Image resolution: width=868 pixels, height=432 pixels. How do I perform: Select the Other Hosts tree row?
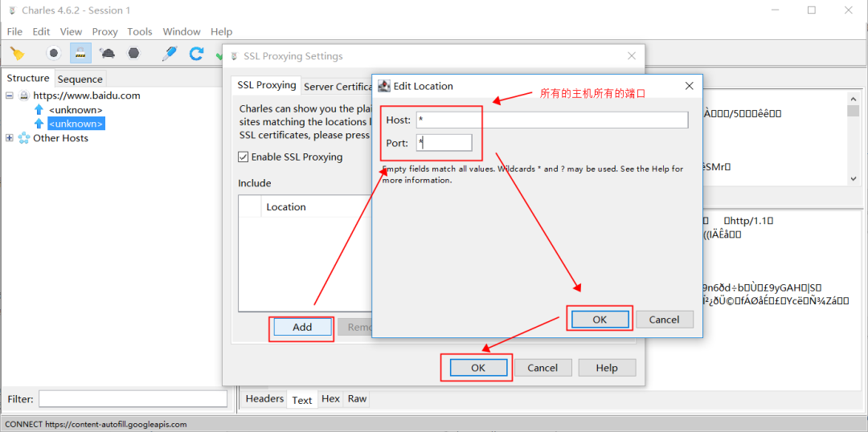(x=60, y=138)
